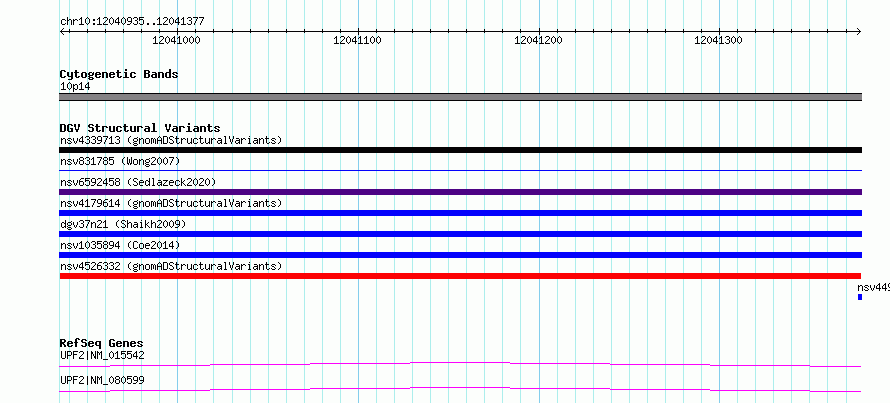Viewport: 890px width, 403px height.
Task: Click the partially visible nsv449 label
Action: 874,287
